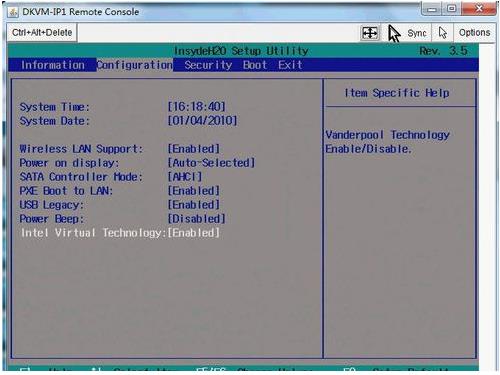Toggle Power Beep Disabled value

197,219
